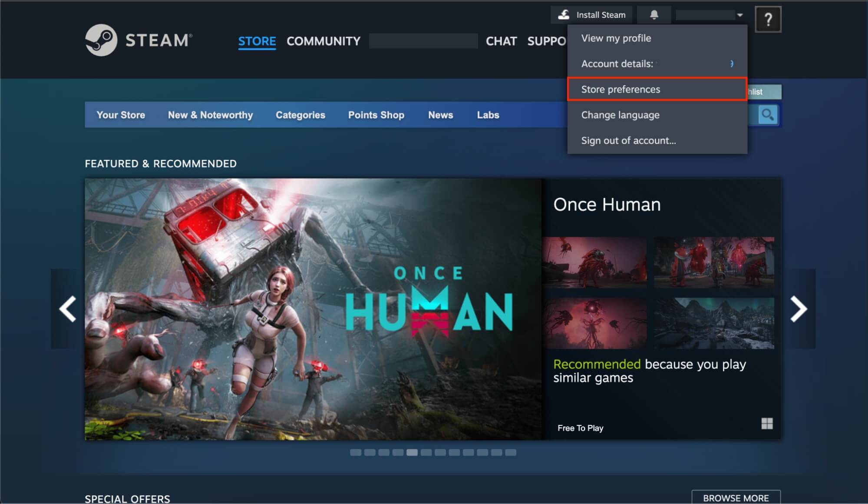This screenshot has width=868, height=504.
Task: Click the SPECIAL OFFERS heading
Action: tap(127, 499)
